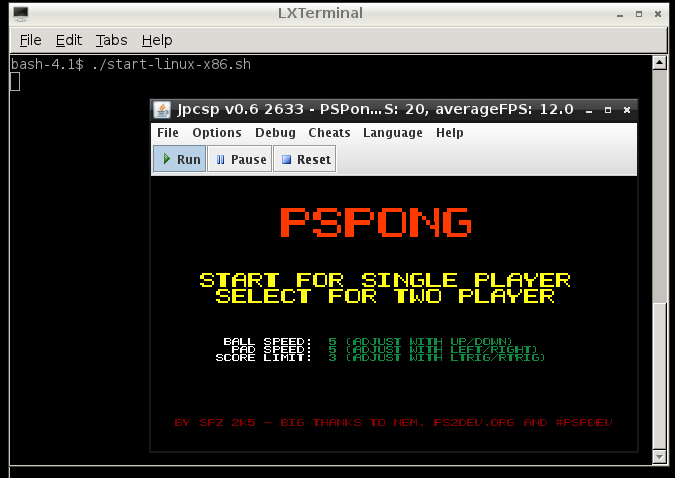
Task: Open the Jpcsp Options menu
Action: (217, 133)
